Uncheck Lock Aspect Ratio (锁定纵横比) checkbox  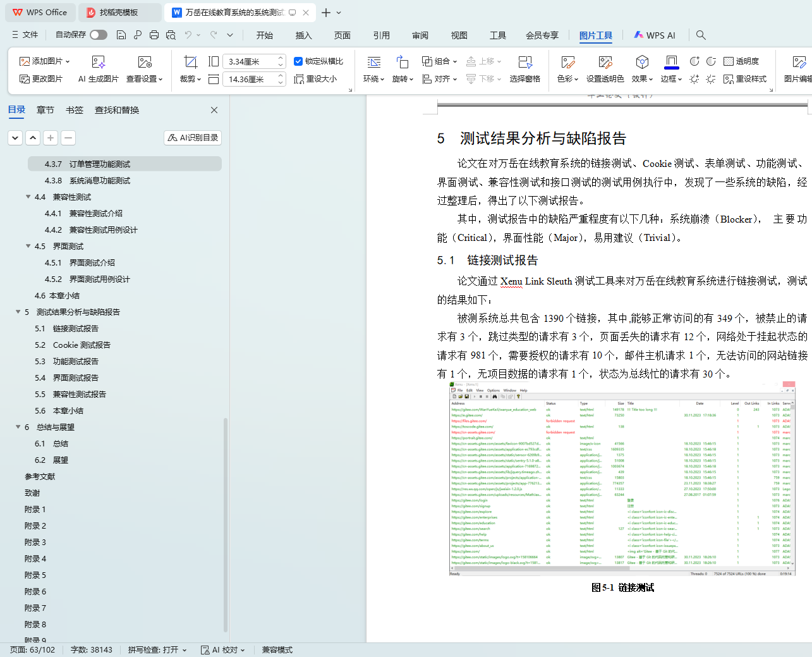[x=298, y=61]
